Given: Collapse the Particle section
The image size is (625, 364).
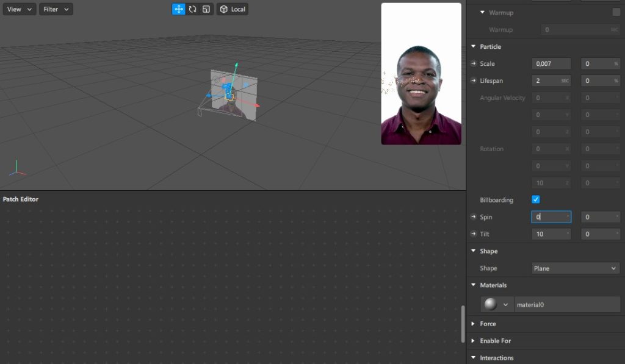Looking at the screenshot, I should 473,47.
